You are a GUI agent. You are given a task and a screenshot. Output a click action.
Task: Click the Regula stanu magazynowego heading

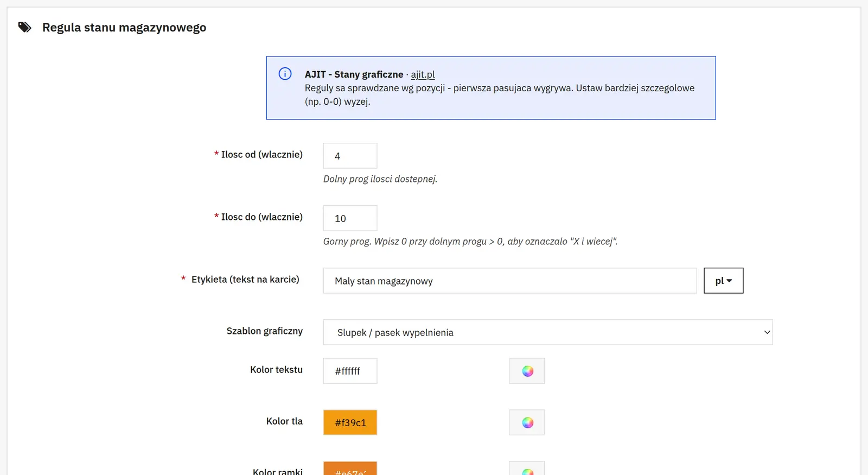[124, 27]
